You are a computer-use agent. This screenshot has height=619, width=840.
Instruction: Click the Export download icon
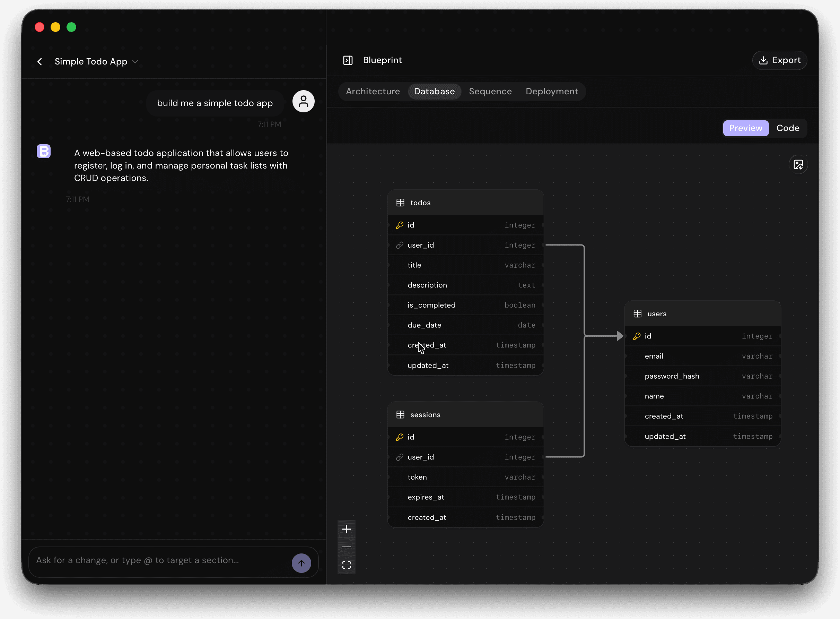tap(763, 60)
